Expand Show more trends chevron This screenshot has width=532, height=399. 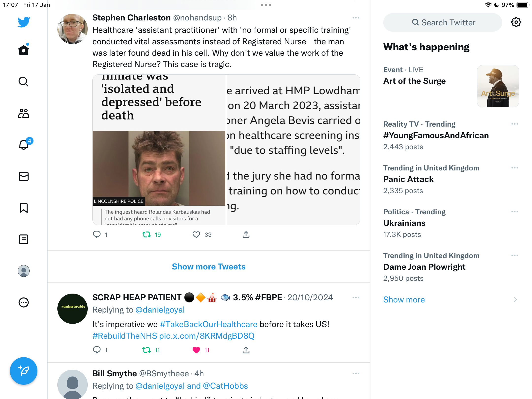click(515, 299)
